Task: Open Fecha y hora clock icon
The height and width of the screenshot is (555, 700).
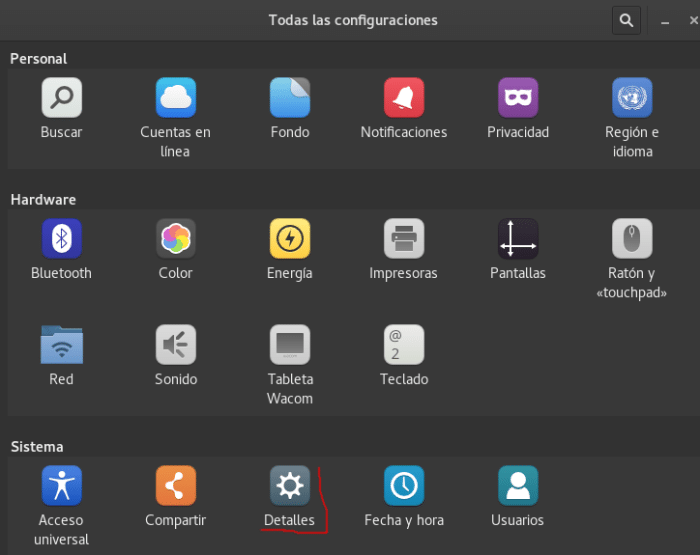Action: pyautogui.click(x=404, y=486)
